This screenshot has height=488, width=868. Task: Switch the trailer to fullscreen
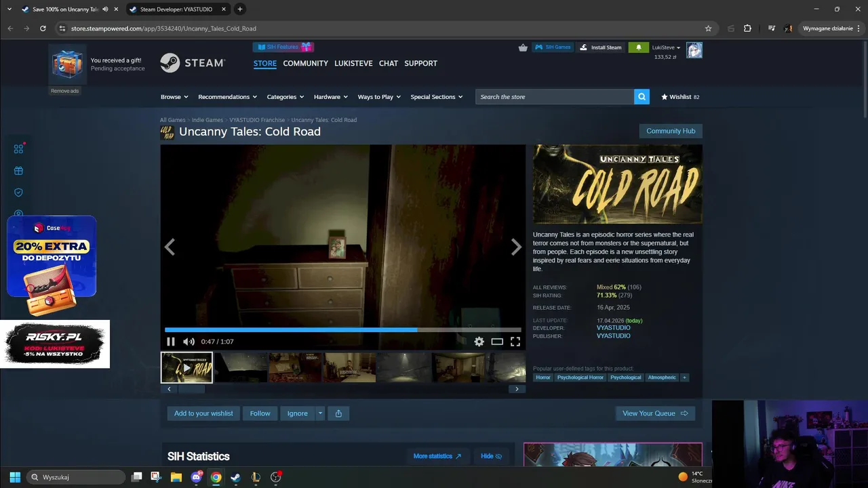pos(515,342)
